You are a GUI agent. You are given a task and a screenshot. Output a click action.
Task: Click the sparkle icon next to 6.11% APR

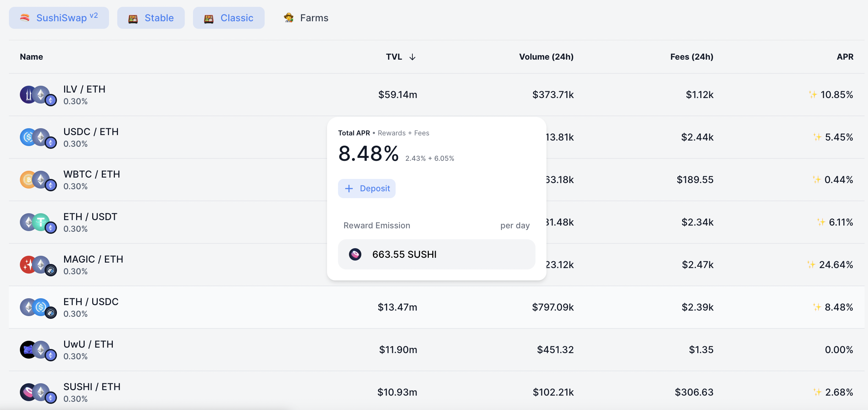coord(821,222)
